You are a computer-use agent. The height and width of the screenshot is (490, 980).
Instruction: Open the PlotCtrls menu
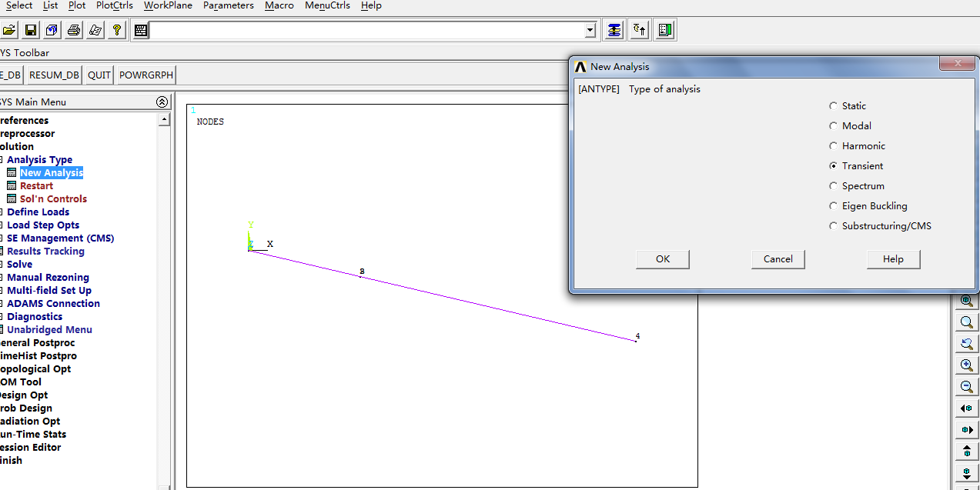(115, 5)
